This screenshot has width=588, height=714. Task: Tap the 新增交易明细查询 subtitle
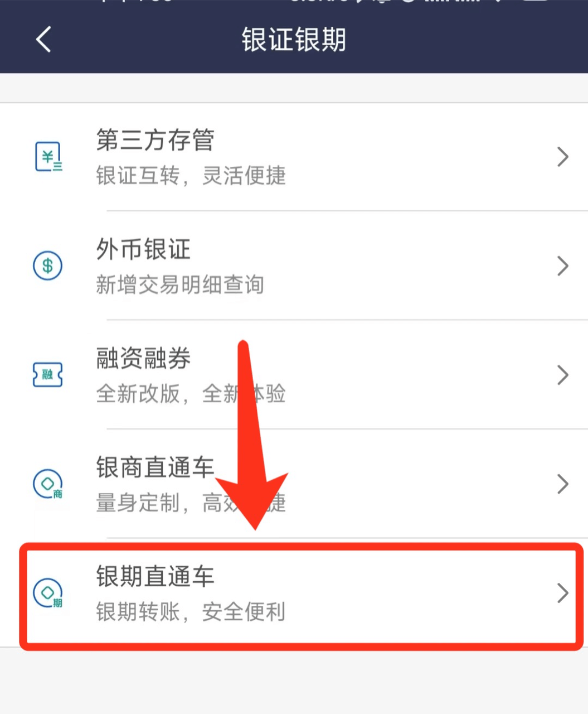(179, 285)
